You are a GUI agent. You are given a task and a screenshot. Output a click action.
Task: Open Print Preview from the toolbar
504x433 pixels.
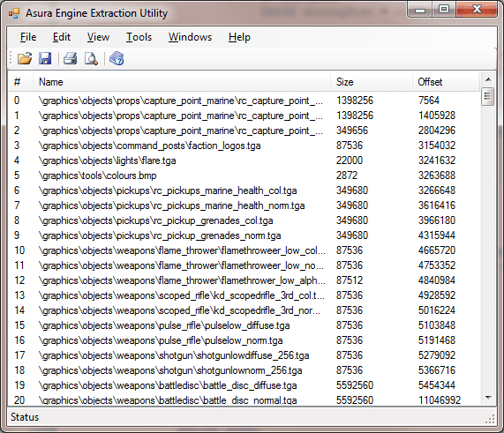tap(91, 58)
